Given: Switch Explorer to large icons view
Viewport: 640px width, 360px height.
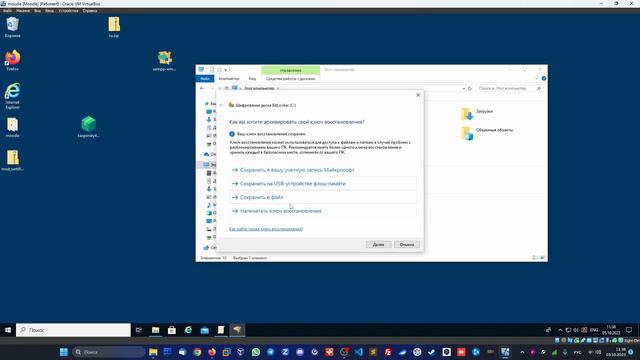Looking at the screenshot, I should [542, 258].
